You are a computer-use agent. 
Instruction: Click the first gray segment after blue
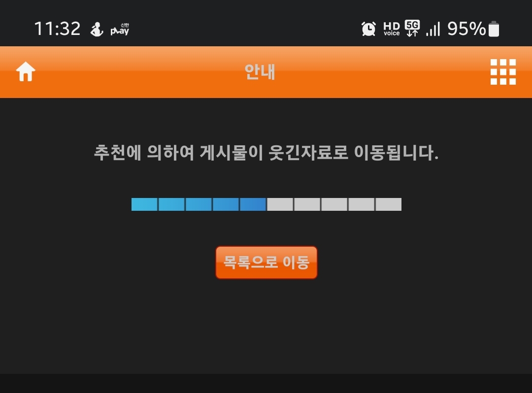[280, 204]
